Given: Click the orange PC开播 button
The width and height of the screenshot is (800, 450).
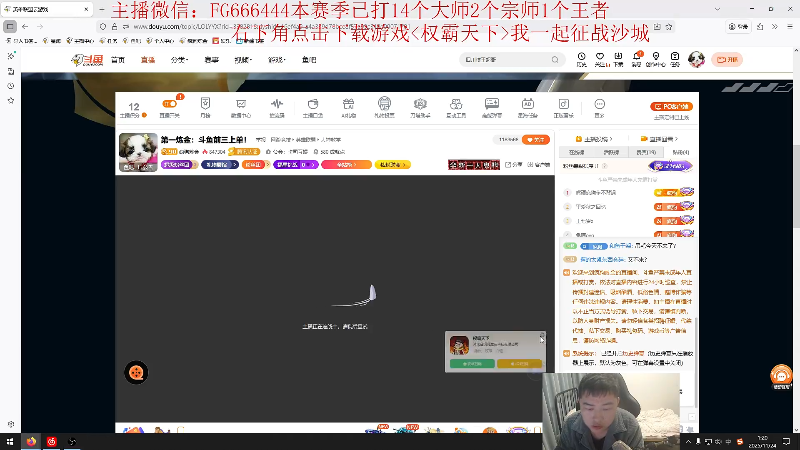Looking at the screenshot, I should coord(671,107).
